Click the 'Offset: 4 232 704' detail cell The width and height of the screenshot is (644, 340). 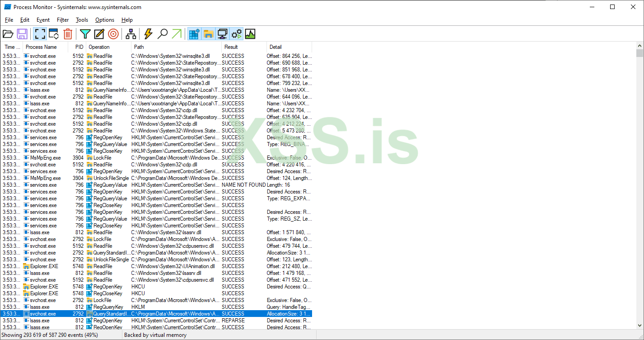(x=289, y=110)
